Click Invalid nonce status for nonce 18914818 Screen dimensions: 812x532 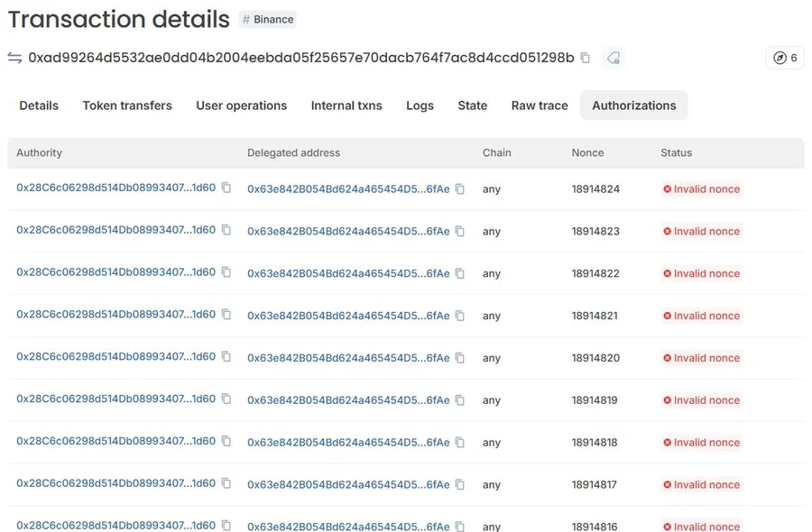click(702, 443)
